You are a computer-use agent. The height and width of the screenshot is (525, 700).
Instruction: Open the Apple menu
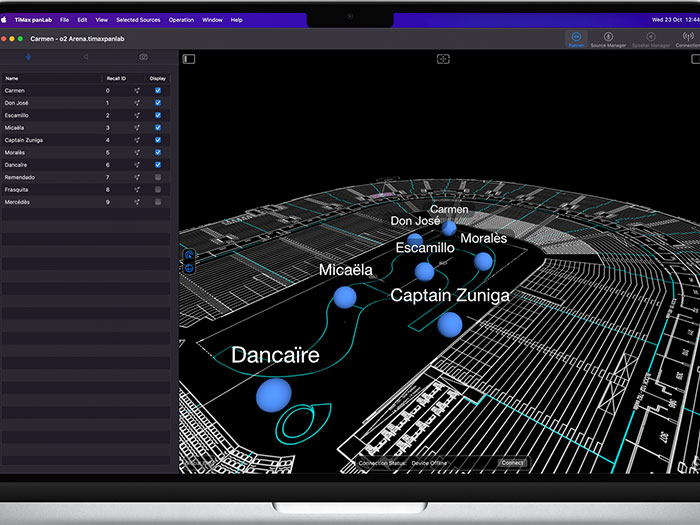click(x=4, y=20)
